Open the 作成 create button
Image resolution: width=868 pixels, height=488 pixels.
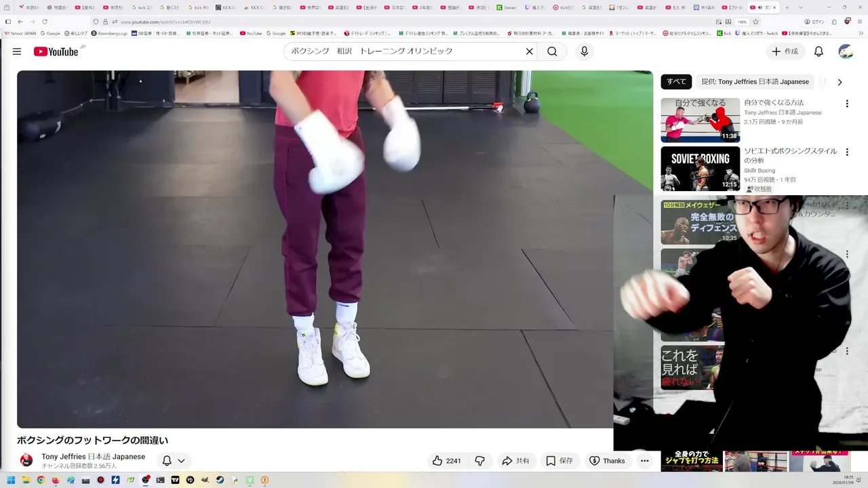tap(785, 52)
